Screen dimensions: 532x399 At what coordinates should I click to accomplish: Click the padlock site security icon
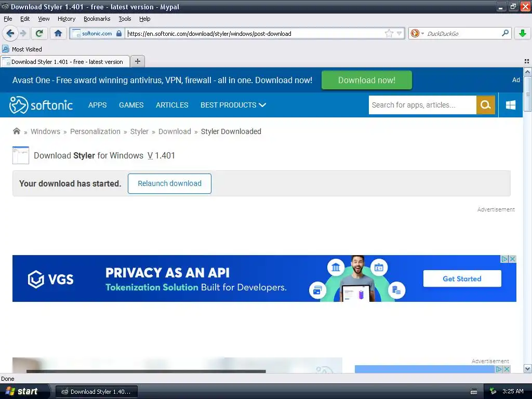click(119, 33)
